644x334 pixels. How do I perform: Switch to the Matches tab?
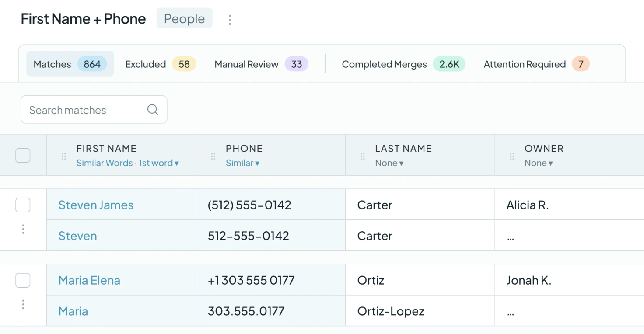pyautogui.click(x=70, y=64)
